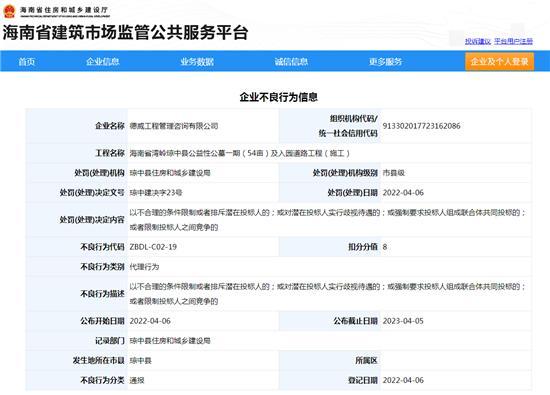
Task: Open the 平台用户注册 link
Action: tap(513, 41)
